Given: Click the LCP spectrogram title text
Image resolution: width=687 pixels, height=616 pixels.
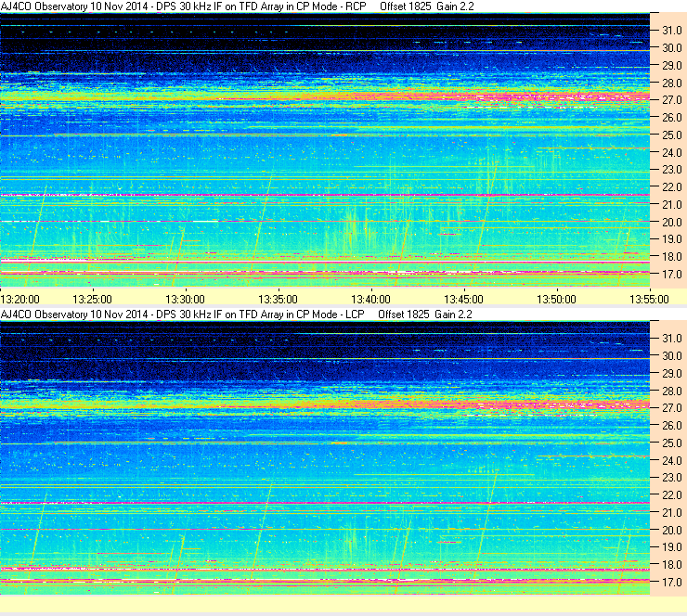Looking at the screenshot, I should click(183, 314).
